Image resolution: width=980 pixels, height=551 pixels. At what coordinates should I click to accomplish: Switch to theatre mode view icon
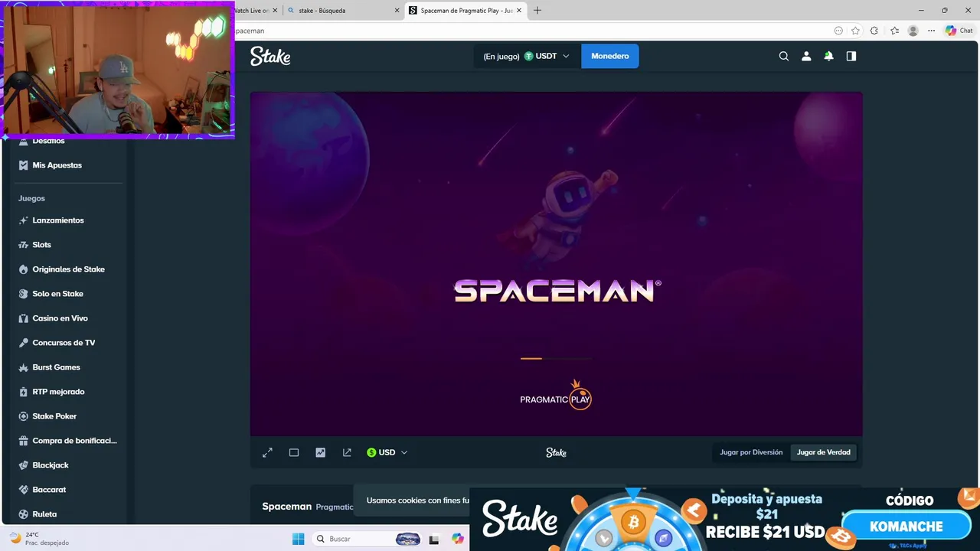tap(294, 452)
